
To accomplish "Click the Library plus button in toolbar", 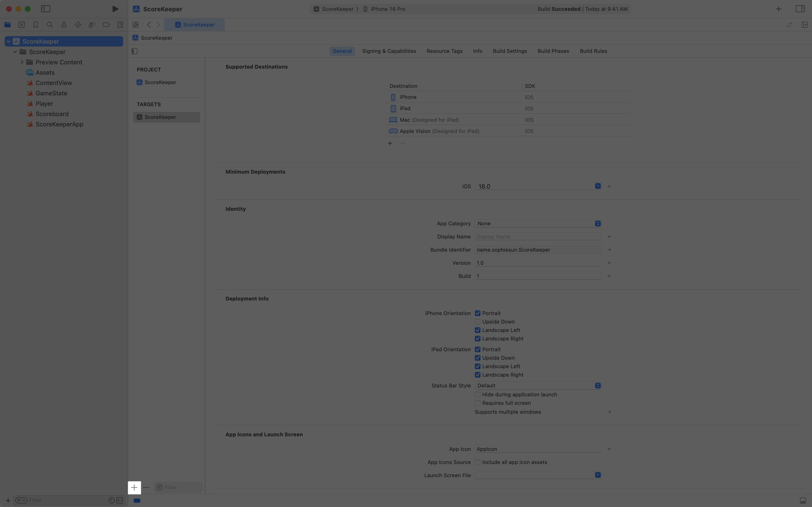I will click(778, 9).
